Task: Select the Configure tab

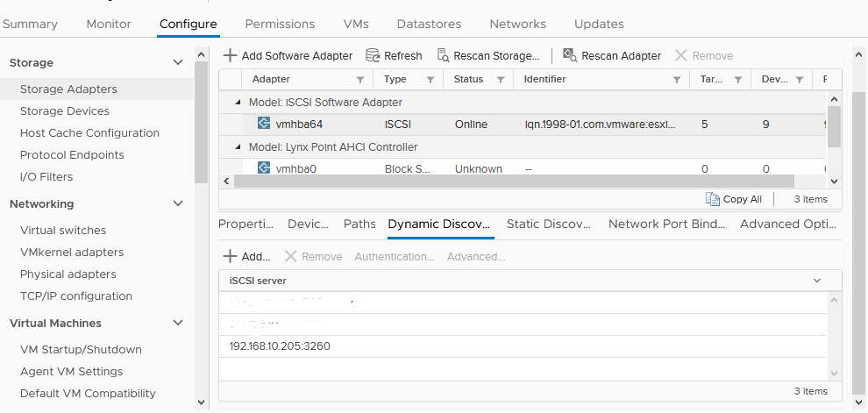Action: click(189, 24)
